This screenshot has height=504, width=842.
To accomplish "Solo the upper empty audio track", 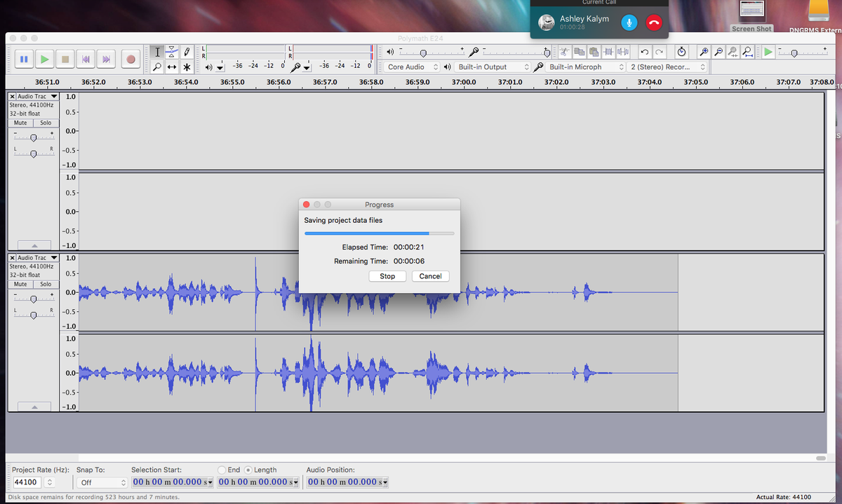I will click(x=46, y=123).
